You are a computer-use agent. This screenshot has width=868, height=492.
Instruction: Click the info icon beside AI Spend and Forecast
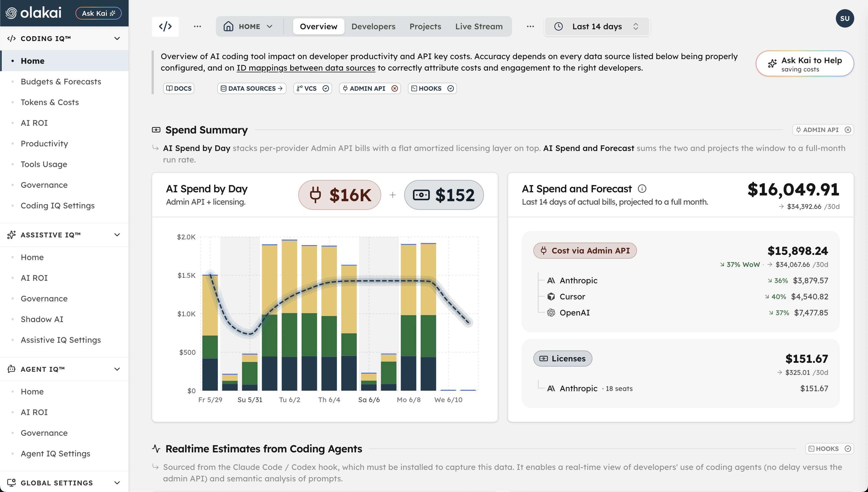pyautogui.click(x=642, y=189)
